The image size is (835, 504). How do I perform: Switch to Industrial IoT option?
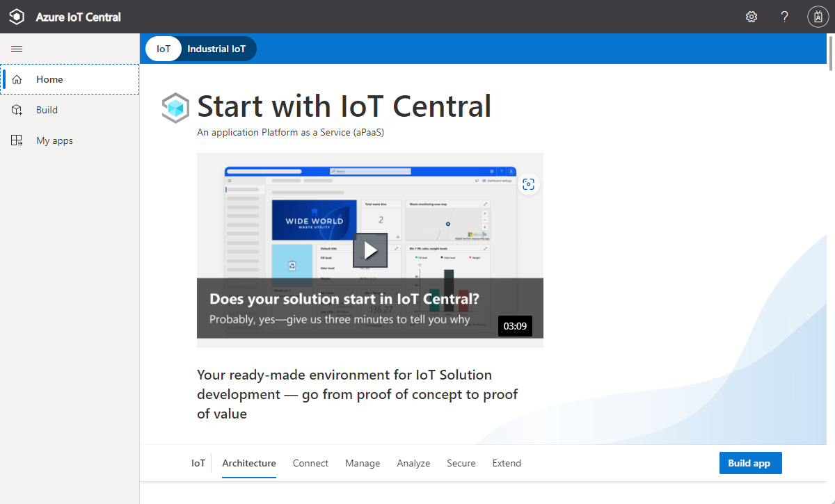pyautogui.click(x=216, y=49)
